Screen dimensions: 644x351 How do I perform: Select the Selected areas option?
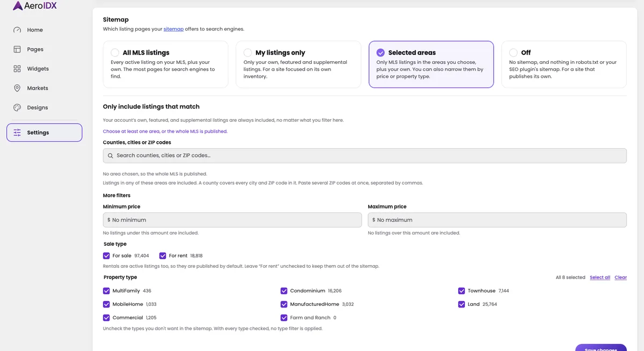pos(431,64)
